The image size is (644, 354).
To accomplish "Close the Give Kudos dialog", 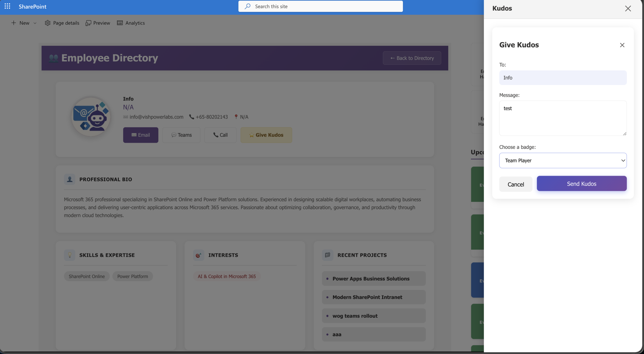I will coord(622,45).
